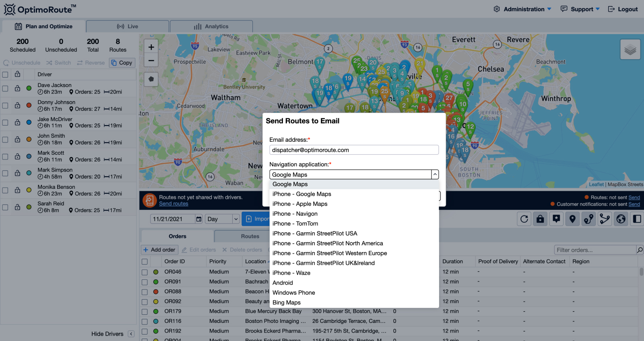Click the calendar icon beside the date
The image size is (644, 341).
click(x=198, y=219)
